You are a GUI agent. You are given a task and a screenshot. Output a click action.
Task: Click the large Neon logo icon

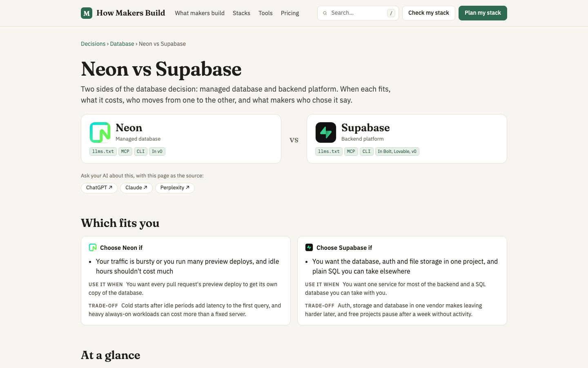(100, 132)
